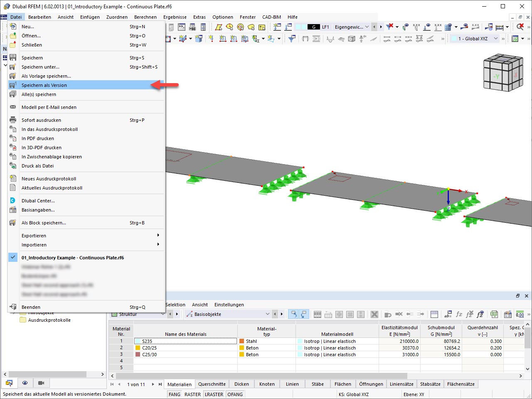
Task: Click the Modell per E-Mail senden envelope icon
Action: (x=13, y=107)
